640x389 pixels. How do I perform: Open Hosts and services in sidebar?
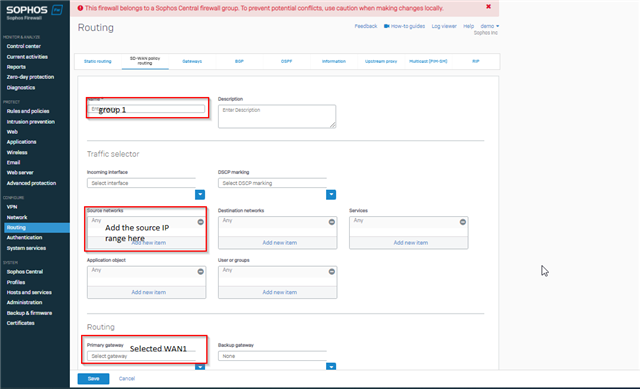[x=29, y=292]
